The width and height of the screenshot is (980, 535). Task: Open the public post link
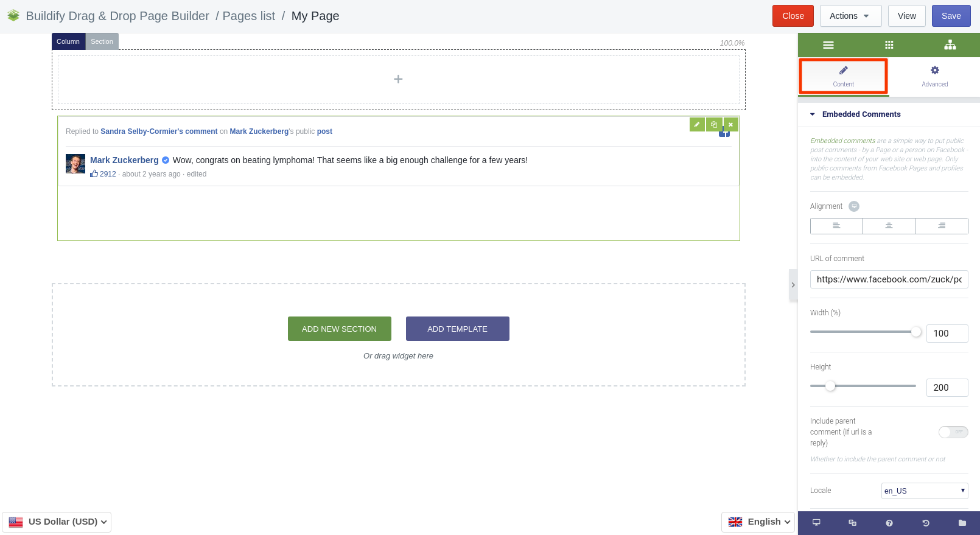(x=324, y=131)
